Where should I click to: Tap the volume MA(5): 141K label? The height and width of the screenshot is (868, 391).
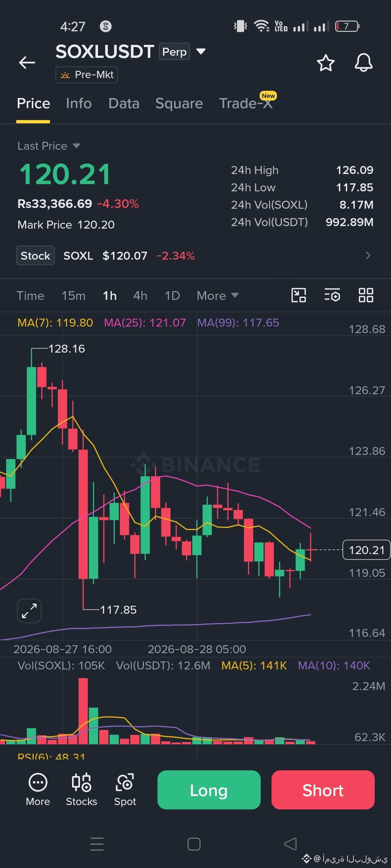(254, 665)
